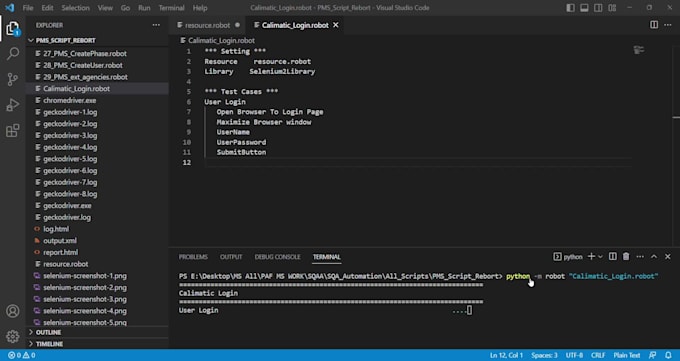Maximize the panel with chevron up
The image size is (680, 361).
[654, 256]
